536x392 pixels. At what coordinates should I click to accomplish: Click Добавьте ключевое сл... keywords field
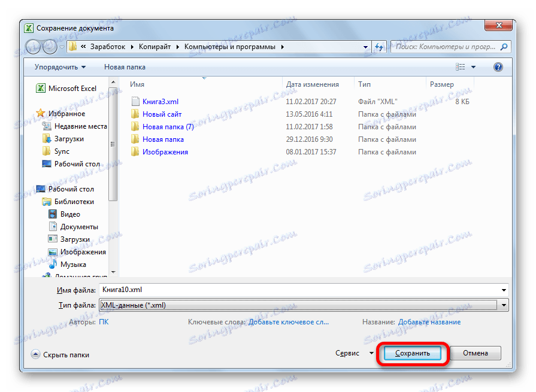pyautogui.click(x=289, y=322)
